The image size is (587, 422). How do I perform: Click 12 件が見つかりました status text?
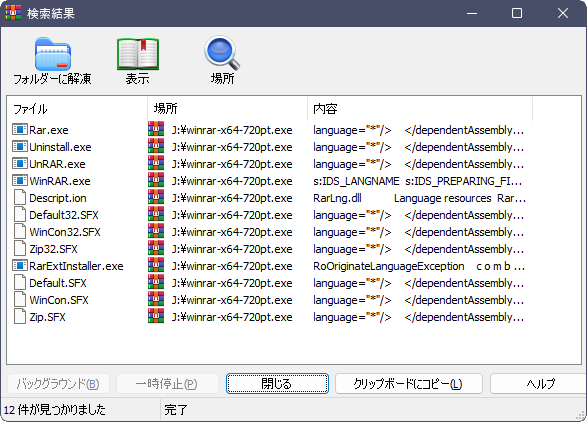point(55,410)
